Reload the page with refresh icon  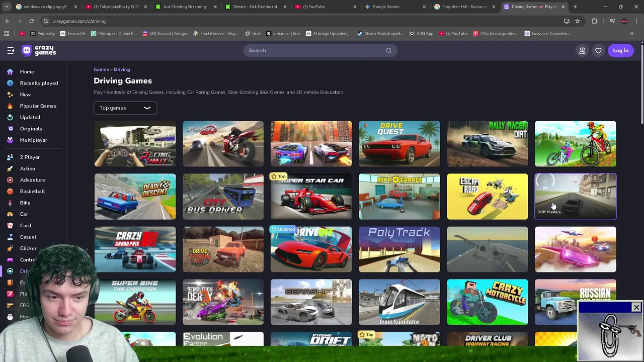31,21
